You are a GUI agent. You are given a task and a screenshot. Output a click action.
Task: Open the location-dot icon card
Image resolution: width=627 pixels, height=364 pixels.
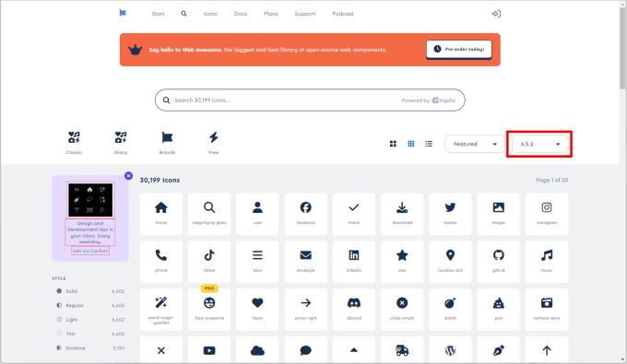[450, 262]
